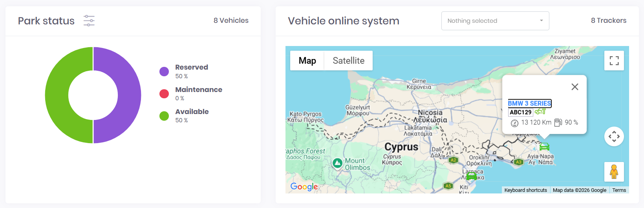Viewport: 644px width, 208px height.
Task: Click green car marker at Larnaca
Action: 472,176
